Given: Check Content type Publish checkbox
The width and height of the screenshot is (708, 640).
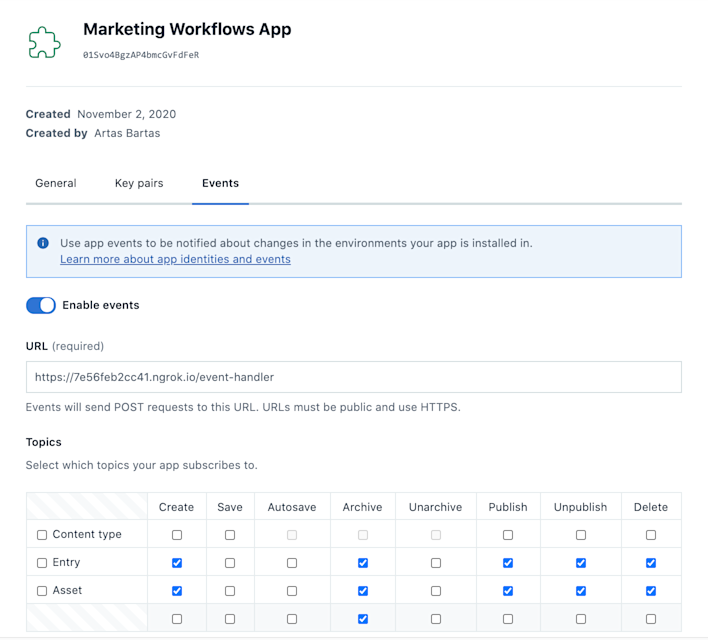Looking at the screenshot, I should 508,535.
